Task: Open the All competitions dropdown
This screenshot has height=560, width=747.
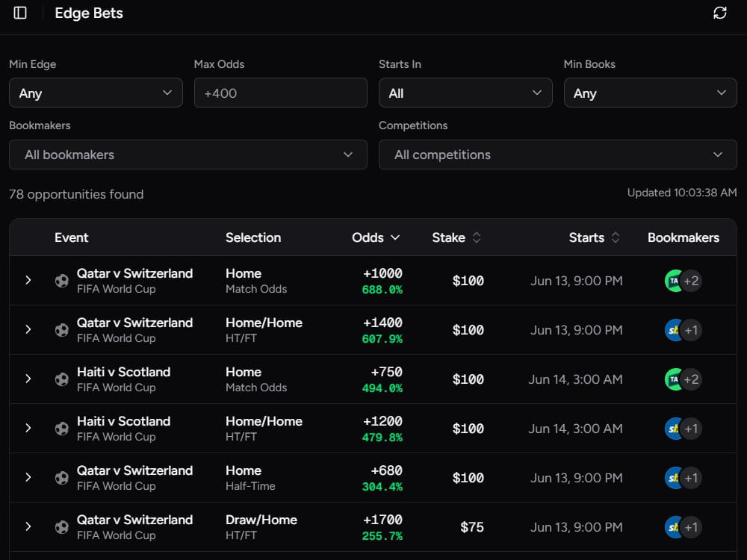Action: click(x=558, y=155)
